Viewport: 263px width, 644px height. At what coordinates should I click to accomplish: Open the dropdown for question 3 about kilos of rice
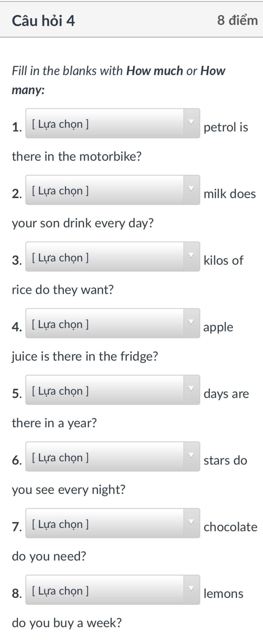click(113, 257)
